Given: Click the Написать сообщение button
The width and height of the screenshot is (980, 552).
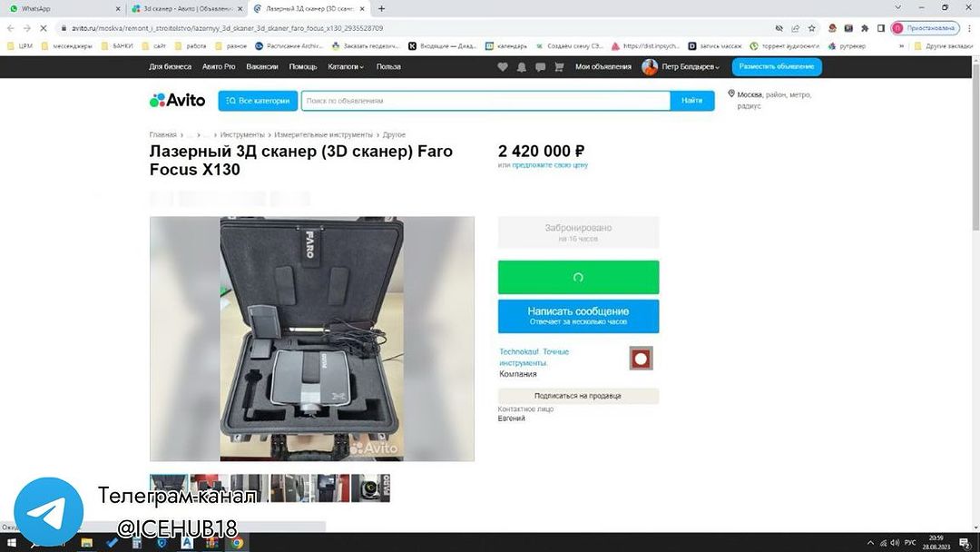Looking at the screenshot, I should 578,316.
